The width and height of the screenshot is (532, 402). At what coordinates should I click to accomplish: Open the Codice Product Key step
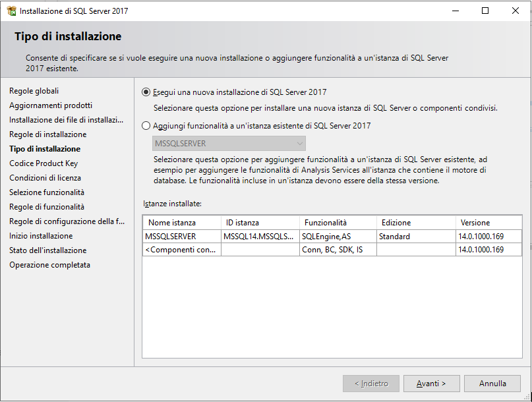pos(44,163)
